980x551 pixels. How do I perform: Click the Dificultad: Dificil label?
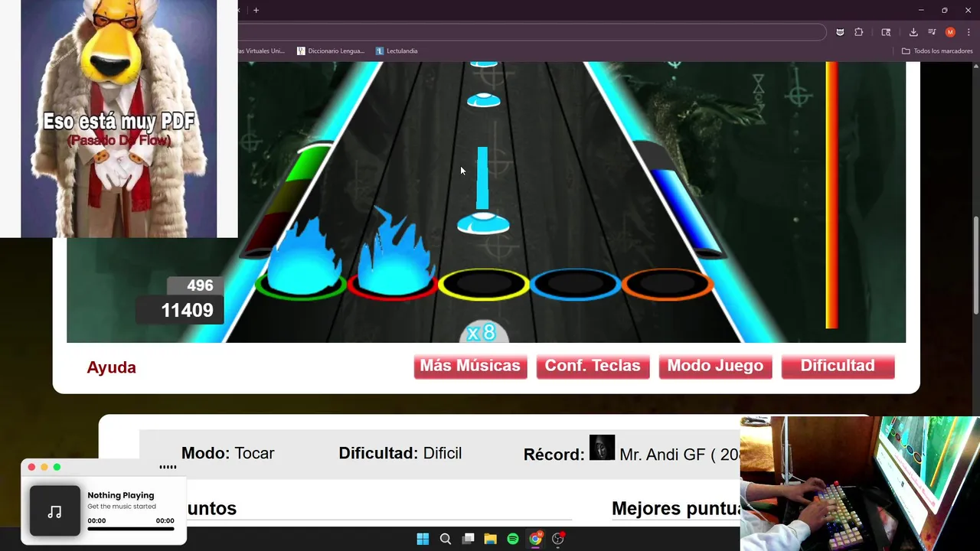400,453
